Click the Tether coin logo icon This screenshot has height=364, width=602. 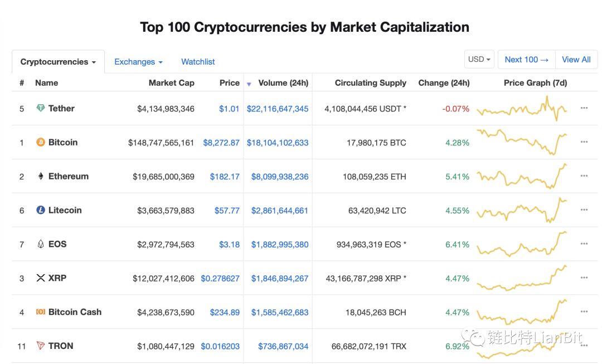pos(40,108)
